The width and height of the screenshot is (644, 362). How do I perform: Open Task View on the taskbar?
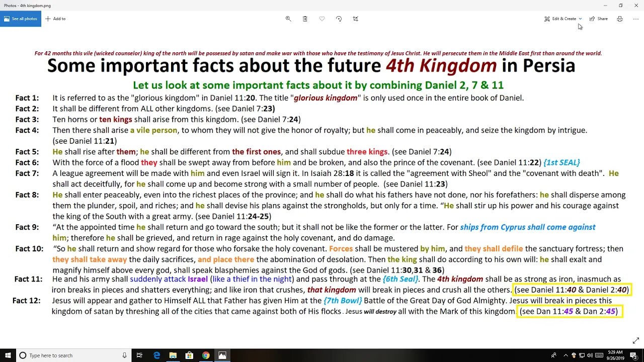[x=140, y=355]
